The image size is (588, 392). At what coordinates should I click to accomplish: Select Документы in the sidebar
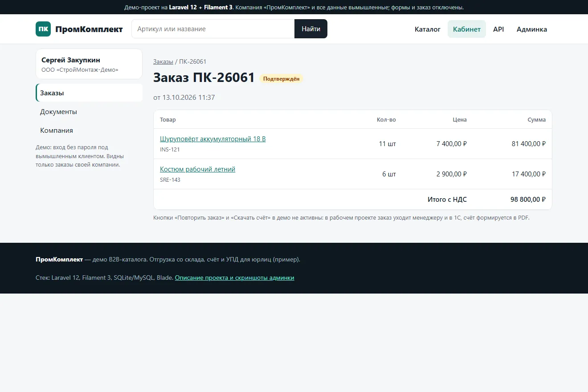click(89, 112)
